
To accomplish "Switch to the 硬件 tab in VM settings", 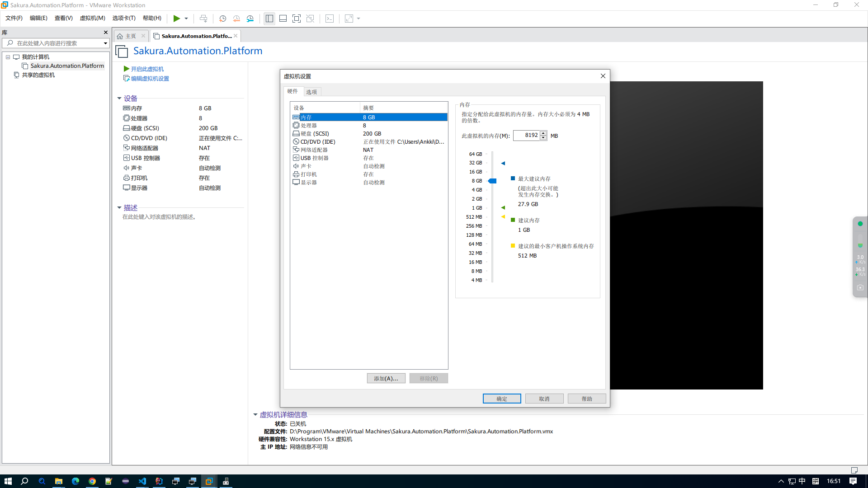I will (x=294, y=91).
